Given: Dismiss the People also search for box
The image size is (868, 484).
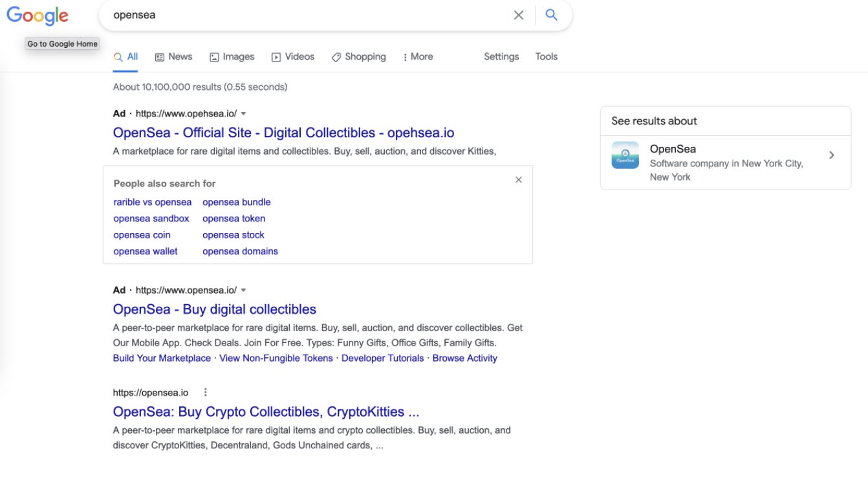Looking at the screenshot, I should tap(519, 179).
